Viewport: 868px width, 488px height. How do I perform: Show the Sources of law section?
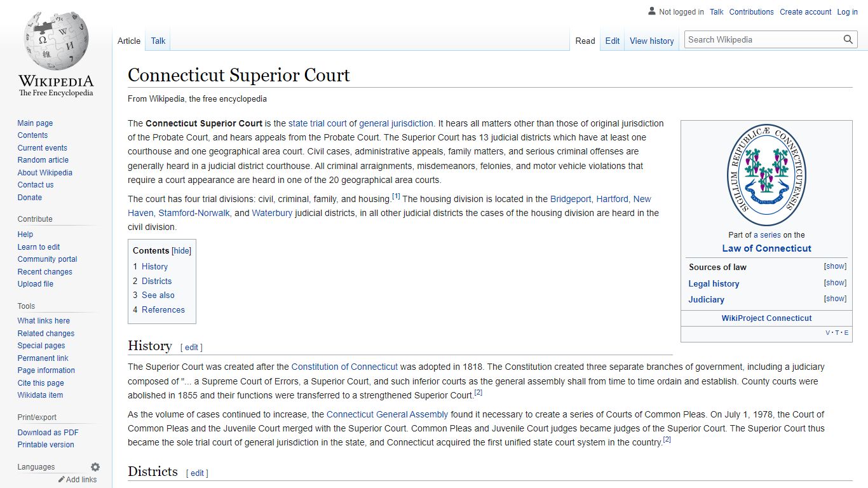point(835,267)
